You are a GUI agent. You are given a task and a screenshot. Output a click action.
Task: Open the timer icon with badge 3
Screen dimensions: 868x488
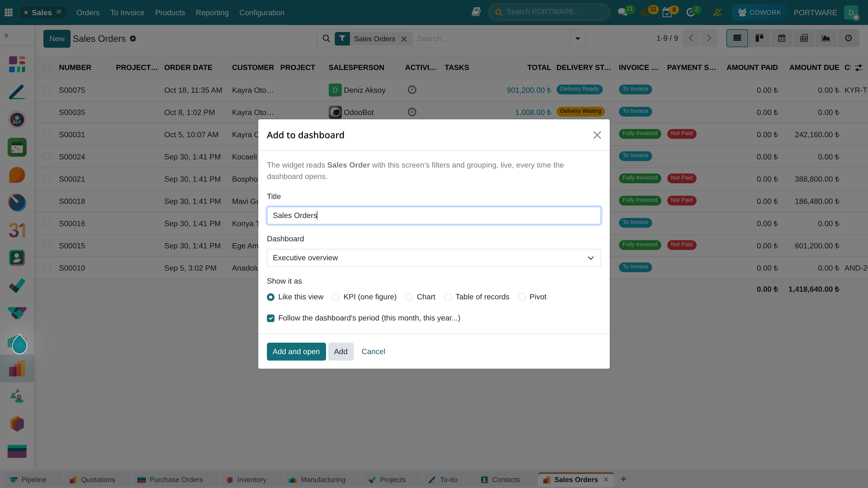690,12
